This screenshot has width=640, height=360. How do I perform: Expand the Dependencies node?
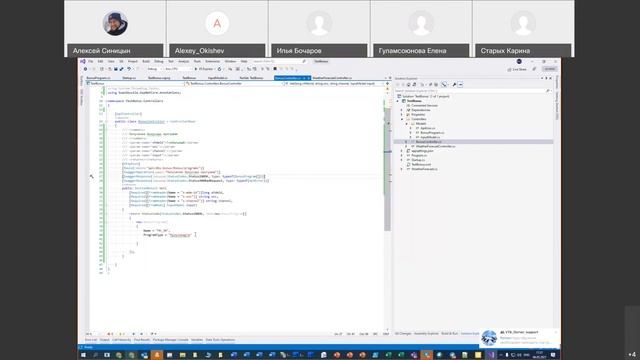(x=402, y=110)
